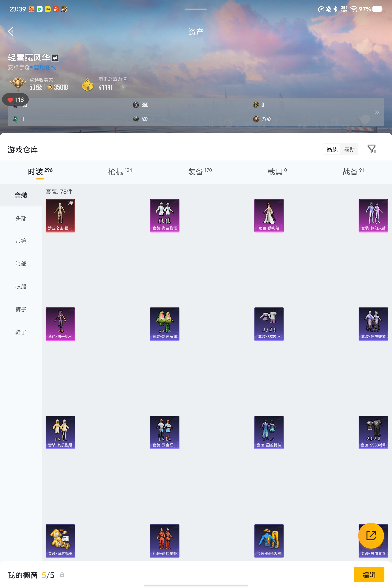The height and width of the screenshot is (588, 392).
Task: Tap the Wi-Fi status bar icon
Action: coord(354,9)
